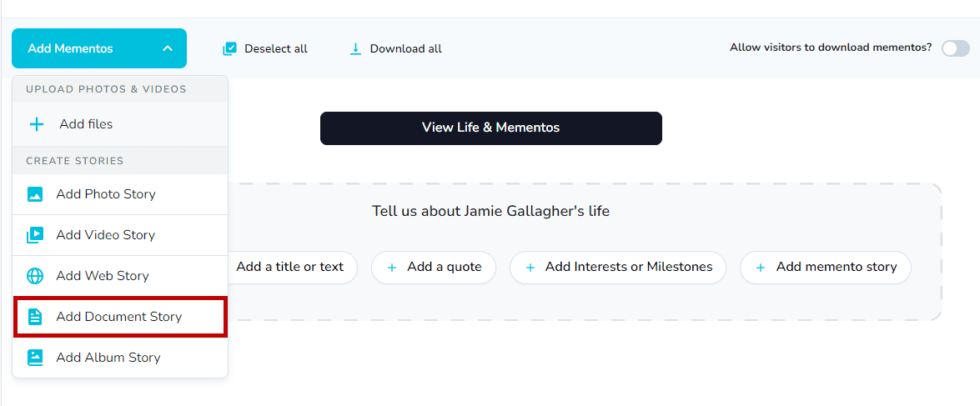Click the Download all arrow icon
The width and height of the screenshot is (980, 406).
coord(355,49)
